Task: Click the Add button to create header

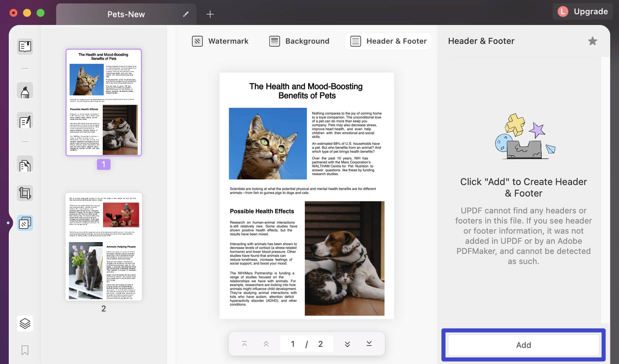Action: [x=523, y=345]
